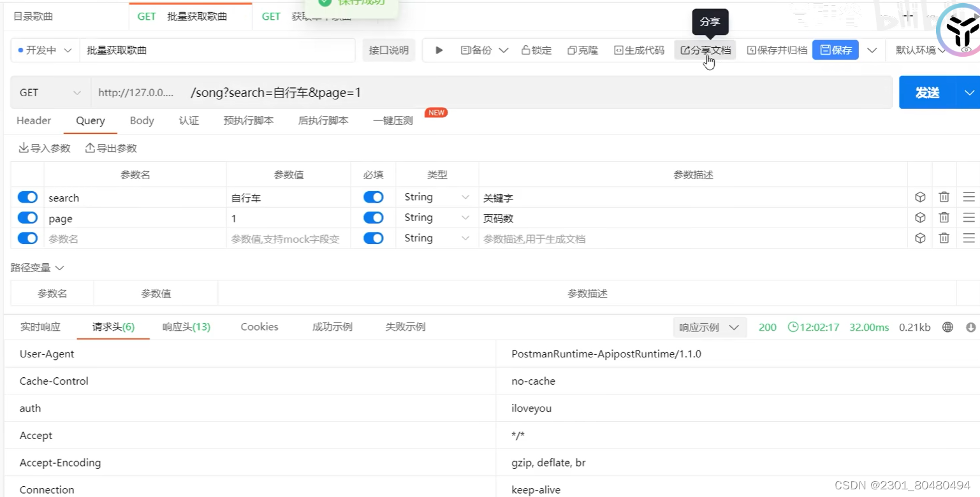Click the 克隆 clone tool
Viewport: 980px width, 497px height.
tap(583, 50)
